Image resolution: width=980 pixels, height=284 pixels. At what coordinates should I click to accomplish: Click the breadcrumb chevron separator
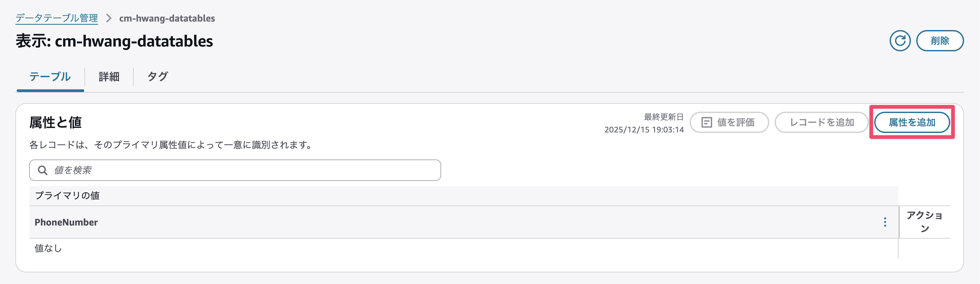pyautogui.click(x=109, y=18)
